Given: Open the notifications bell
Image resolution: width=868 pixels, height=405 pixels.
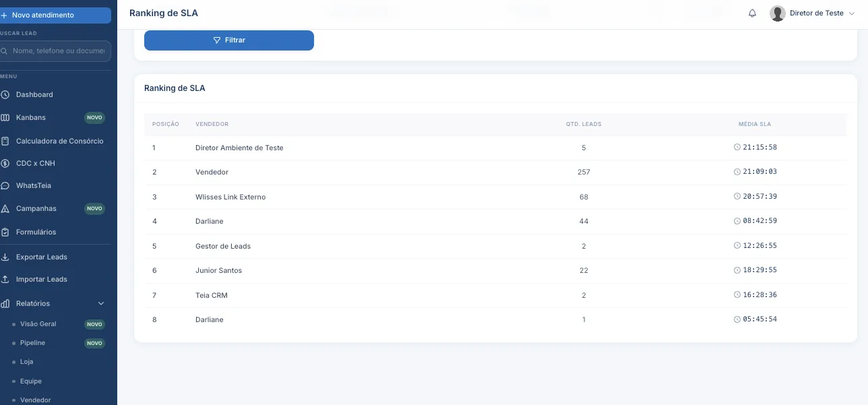Looking at the screenshot, I should point(753,13).
